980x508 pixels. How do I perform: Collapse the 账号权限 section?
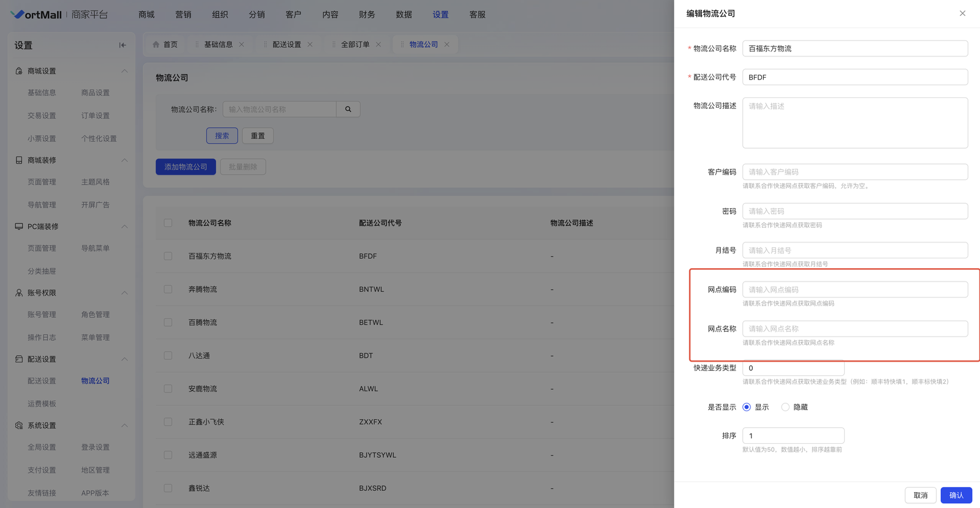pos(124,293)
